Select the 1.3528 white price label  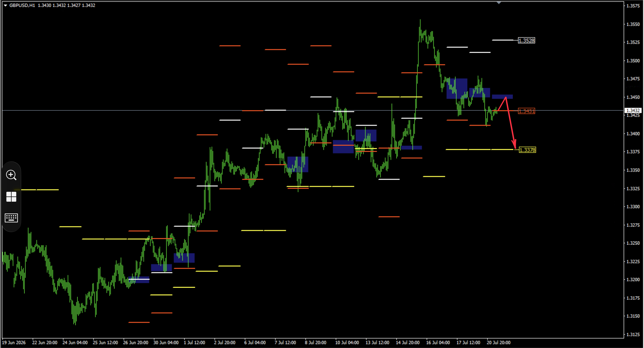(527, 41)
